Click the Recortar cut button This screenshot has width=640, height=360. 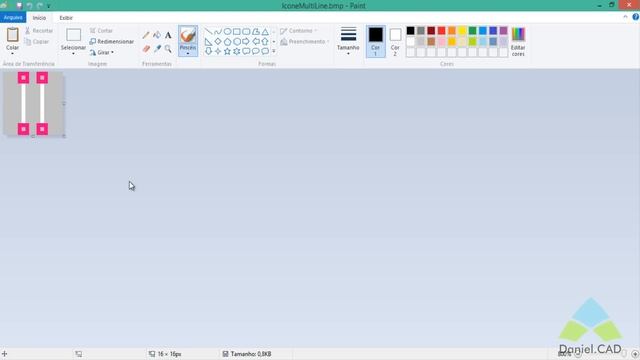click(x=38, y=31)
